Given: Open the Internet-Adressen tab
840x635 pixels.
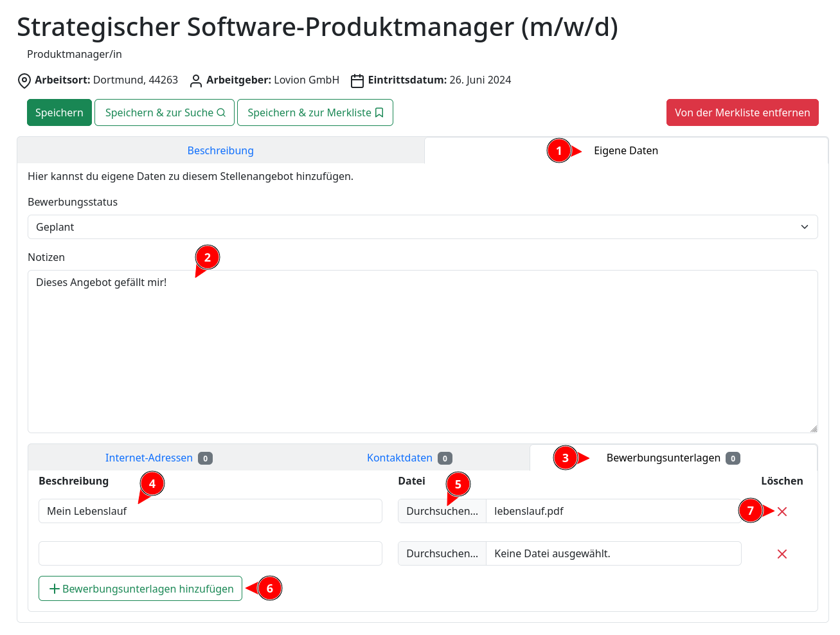Looking at the screenshot, I should tap(159, 458).
